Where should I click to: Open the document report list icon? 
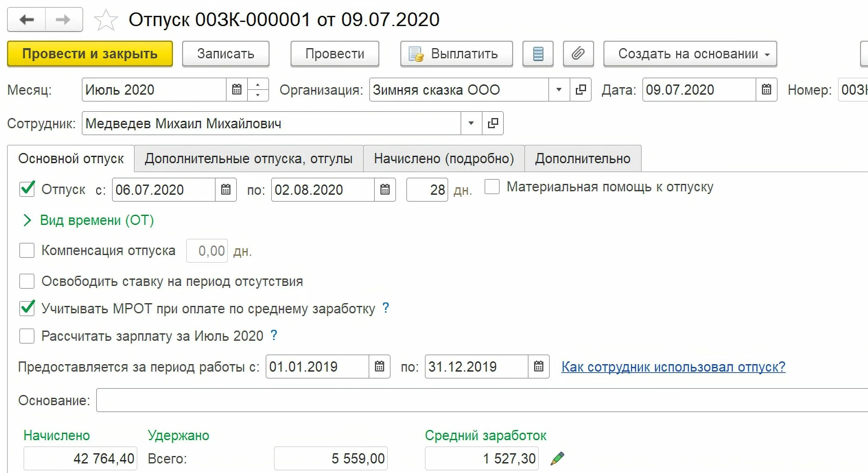[x=538, y=54]
